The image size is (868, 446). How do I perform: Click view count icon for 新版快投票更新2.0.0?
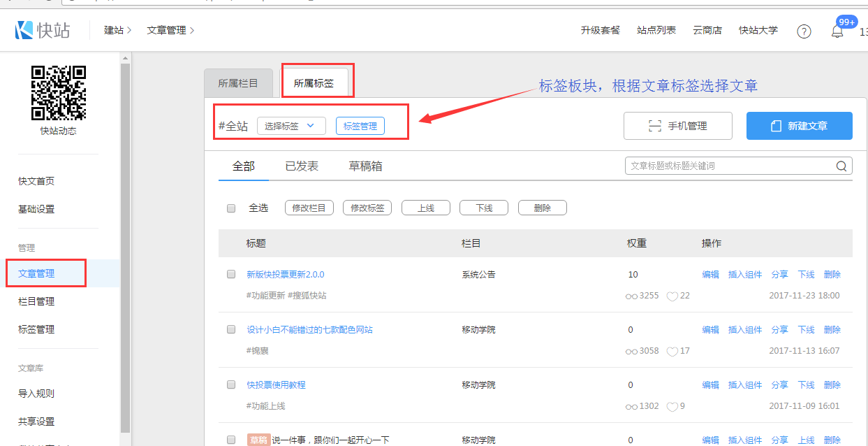click(x=631, y=296)
